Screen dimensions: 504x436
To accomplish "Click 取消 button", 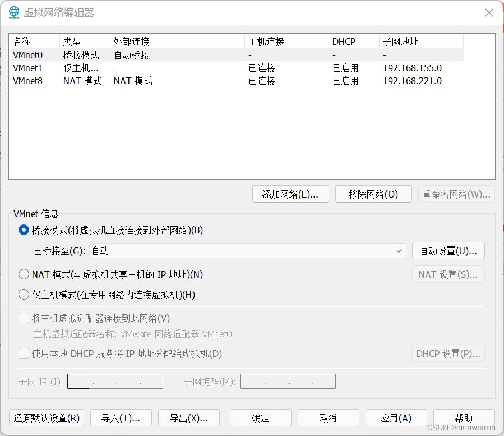I will coord(329,418).
